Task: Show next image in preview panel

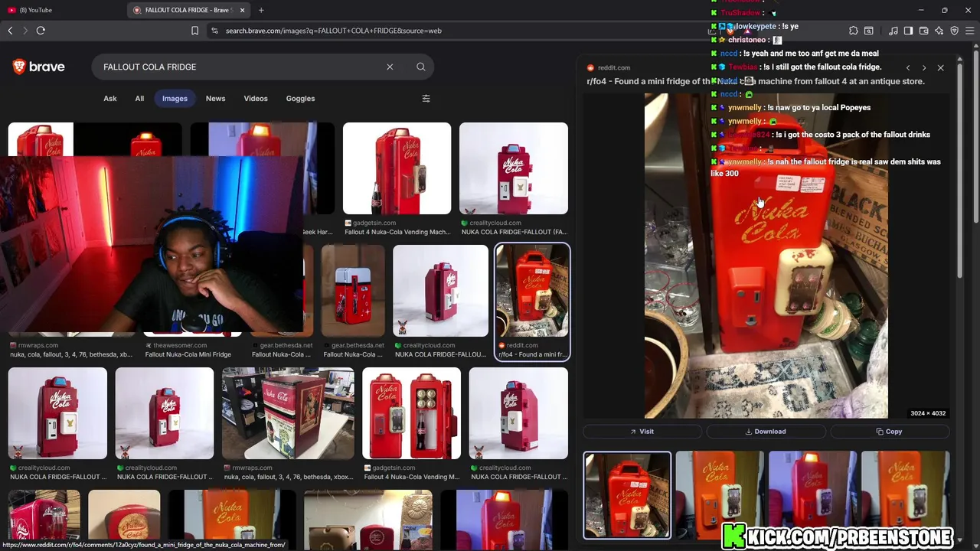Action: point(924,68)
